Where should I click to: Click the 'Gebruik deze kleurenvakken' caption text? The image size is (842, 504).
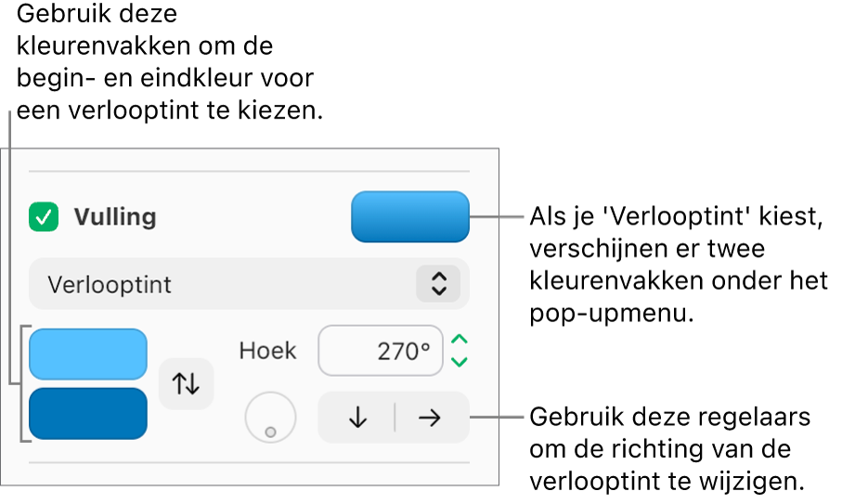pos(170,62)
